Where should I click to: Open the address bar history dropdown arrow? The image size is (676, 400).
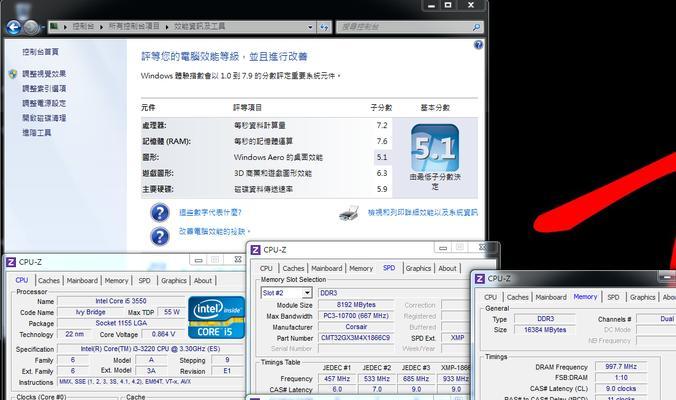point(310,27)
